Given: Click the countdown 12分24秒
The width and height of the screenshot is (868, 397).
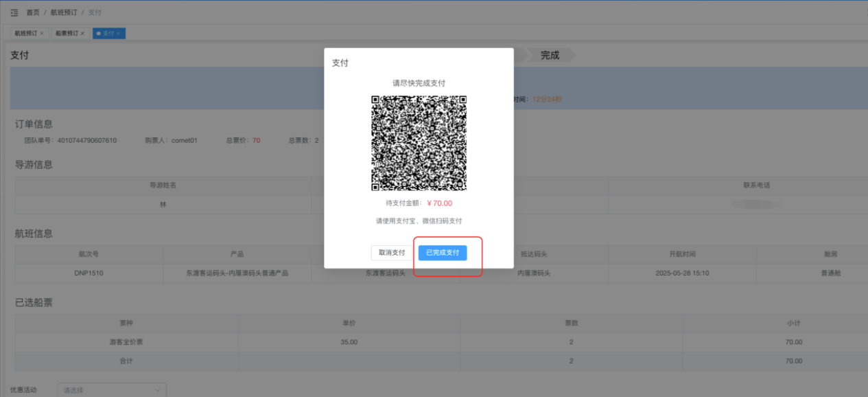Looking at the screenshot, I should tap(547, 100).
